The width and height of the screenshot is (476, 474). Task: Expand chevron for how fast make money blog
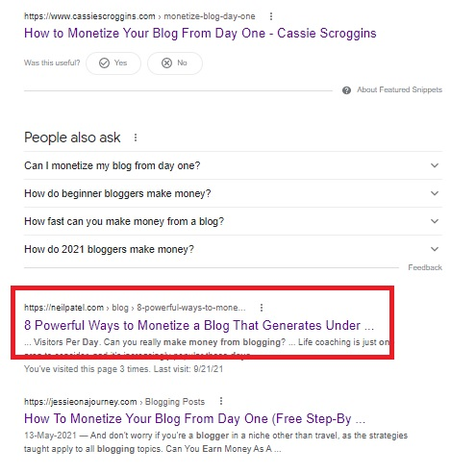click(x=435, y=221)
